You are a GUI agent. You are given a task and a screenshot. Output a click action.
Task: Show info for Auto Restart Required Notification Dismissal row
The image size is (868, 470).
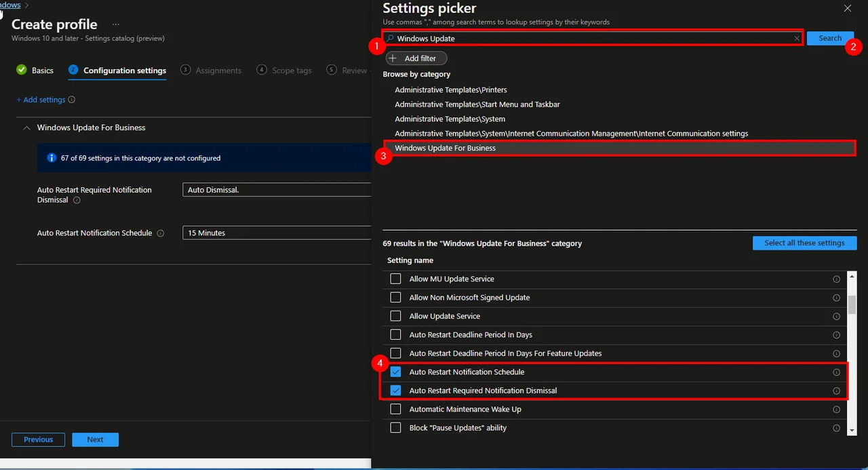(x=836, y=391)
